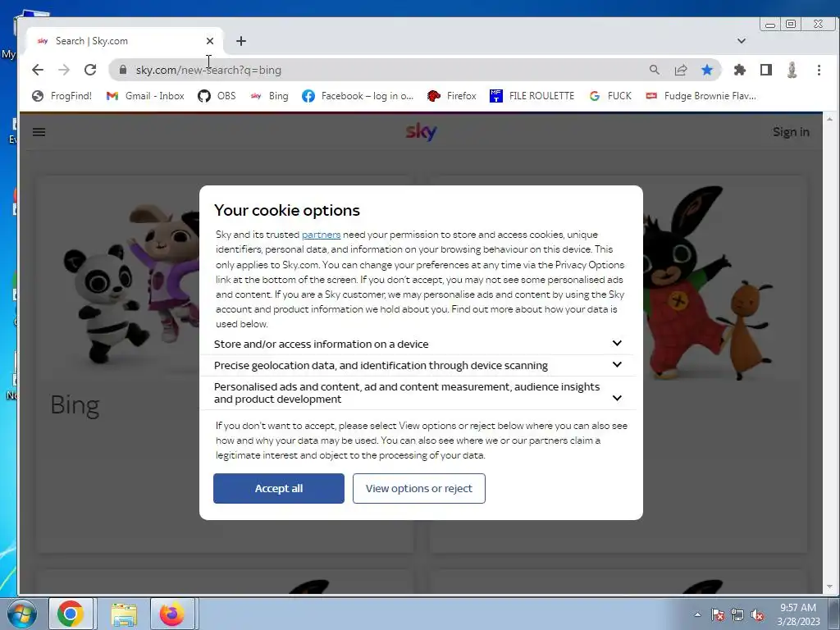Open Firefox from the taskbar

pos(171,614)
